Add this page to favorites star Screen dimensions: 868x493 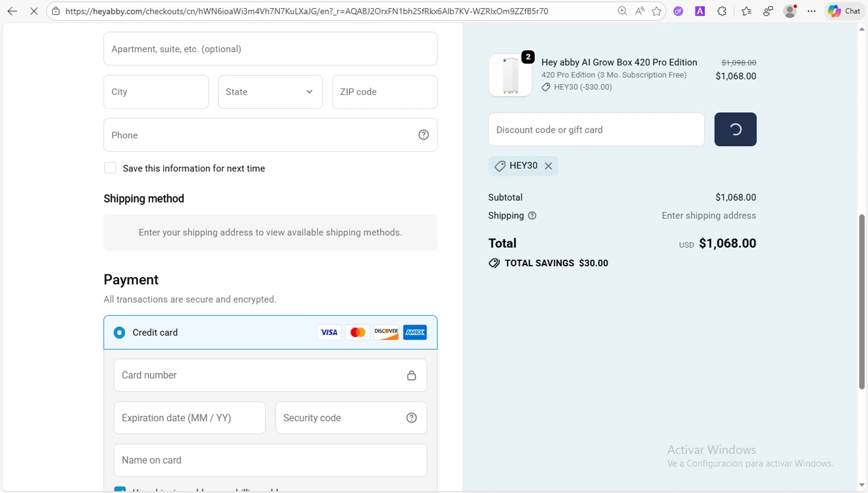click(x=657, y=11)
